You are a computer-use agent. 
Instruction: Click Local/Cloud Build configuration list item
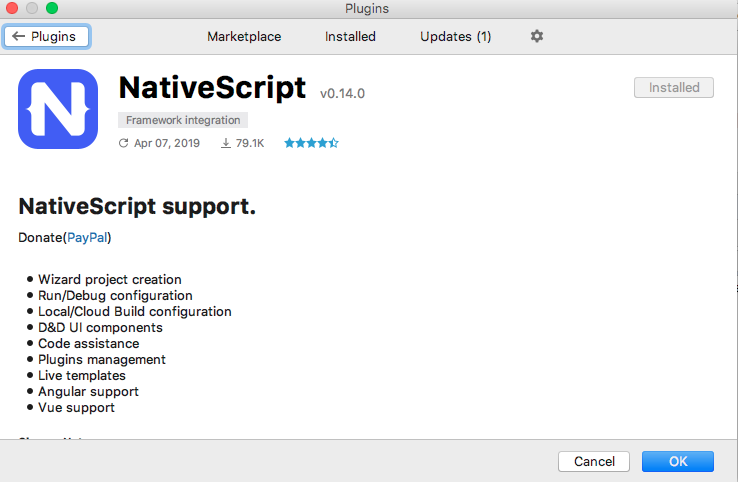(x=135, y=312)
